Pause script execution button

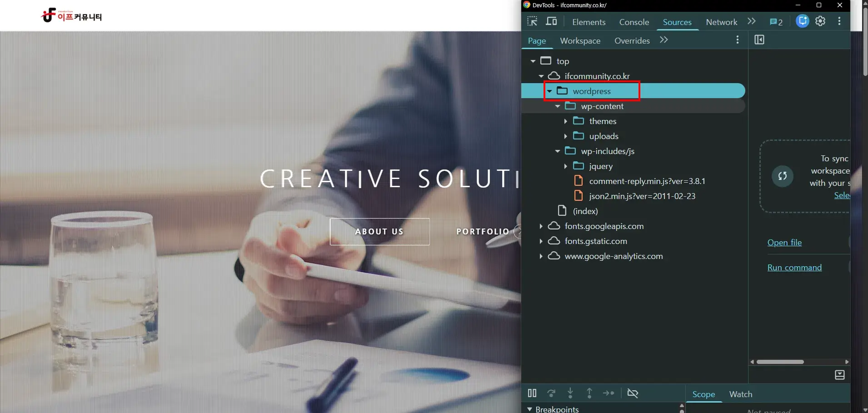tap(532, 393)
